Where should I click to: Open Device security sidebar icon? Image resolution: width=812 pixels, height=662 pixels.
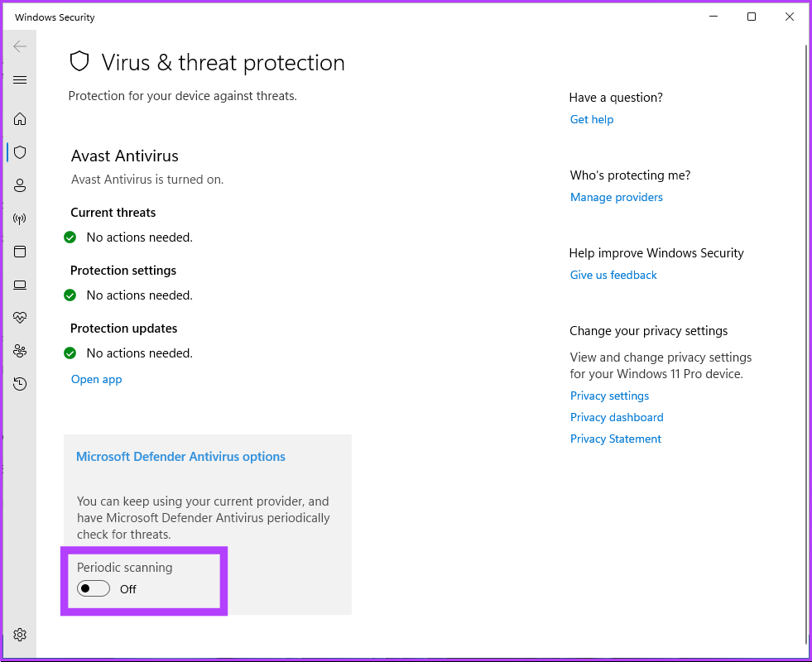[20, 285]
